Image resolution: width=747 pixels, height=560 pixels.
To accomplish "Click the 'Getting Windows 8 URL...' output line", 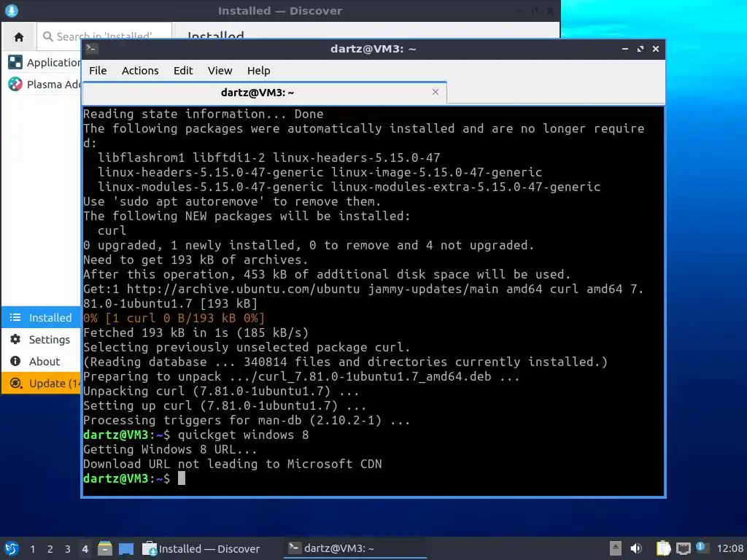I will tap(170, 449).
